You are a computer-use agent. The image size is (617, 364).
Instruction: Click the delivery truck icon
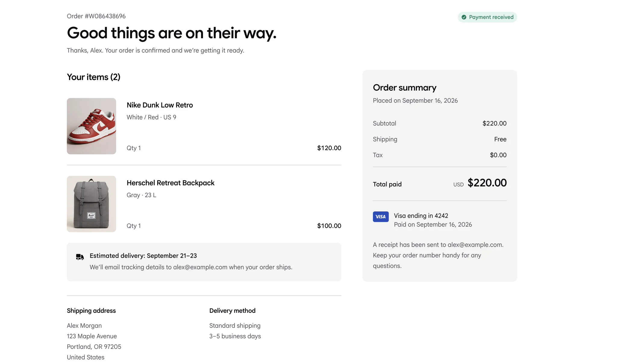click(80, 257)
